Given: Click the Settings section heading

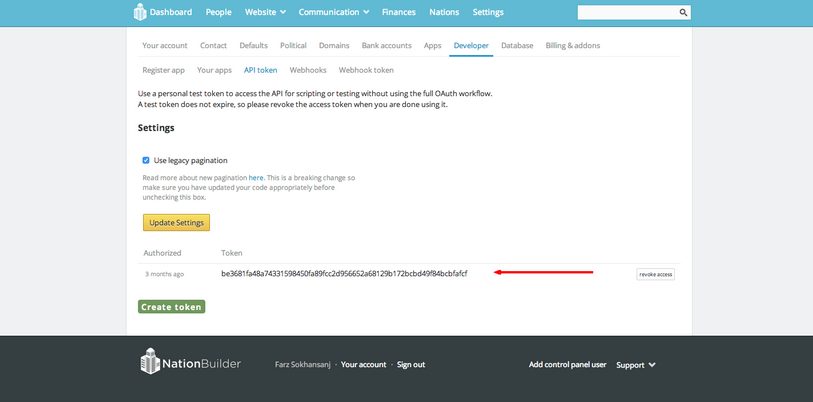Looking at the screenshot, I should (156, 128).
